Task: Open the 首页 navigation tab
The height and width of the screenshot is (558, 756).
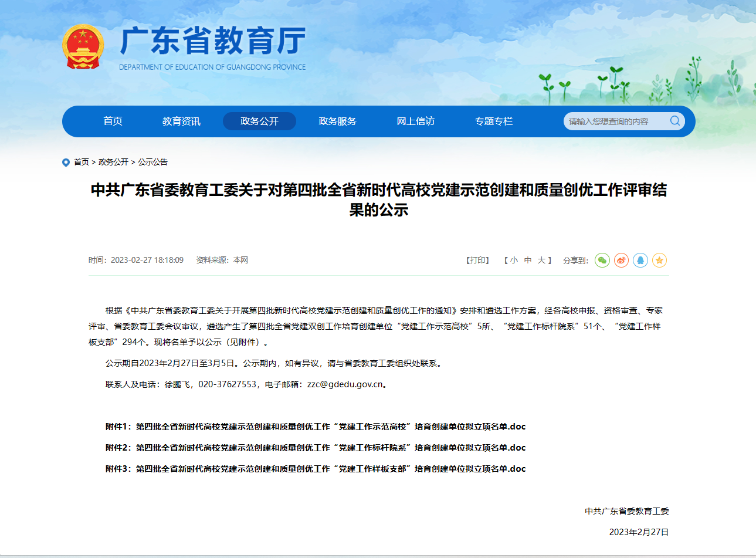Action: click(113, 121)
